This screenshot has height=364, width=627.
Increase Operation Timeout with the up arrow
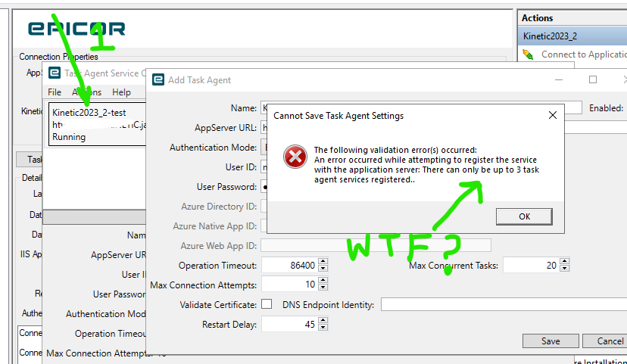pos(323,261)
